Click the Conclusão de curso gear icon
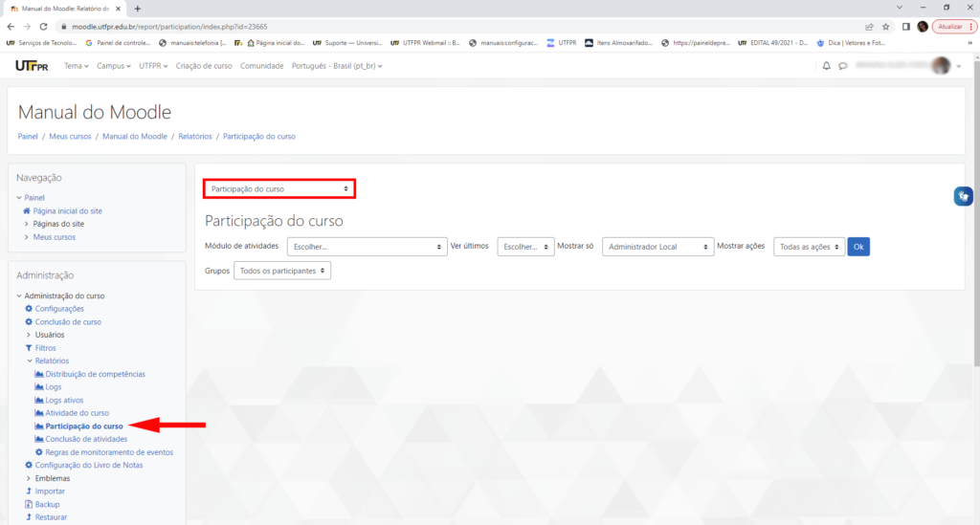 click(x=29, y=321)
